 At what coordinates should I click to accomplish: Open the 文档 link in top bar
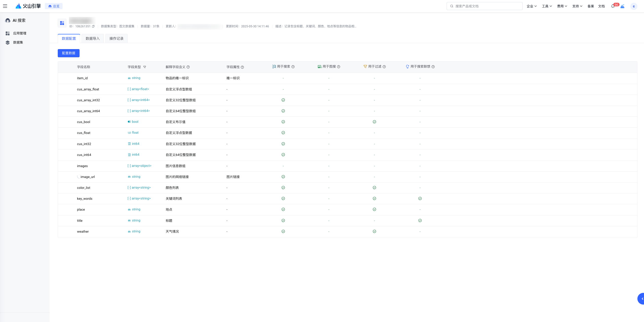point(601,6)
